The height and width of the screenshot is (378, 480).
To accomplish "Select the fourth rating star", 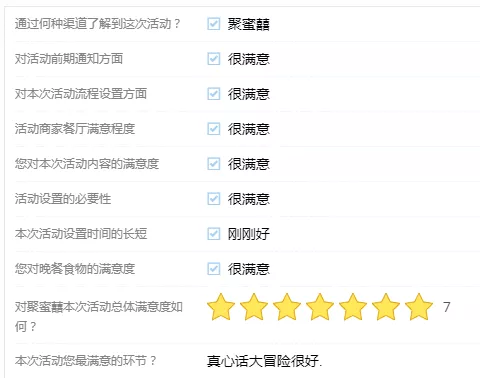I will tap(320, 307).
